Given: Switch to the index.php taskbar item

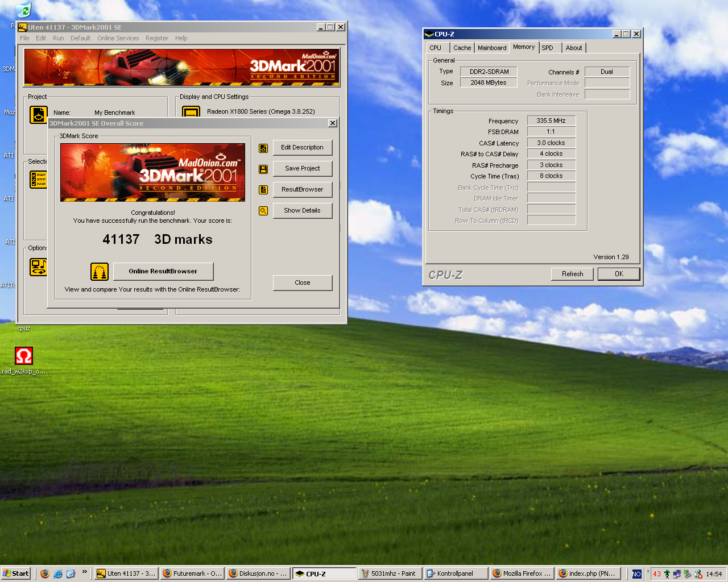Looking at the screenshot, I should 588,573.
